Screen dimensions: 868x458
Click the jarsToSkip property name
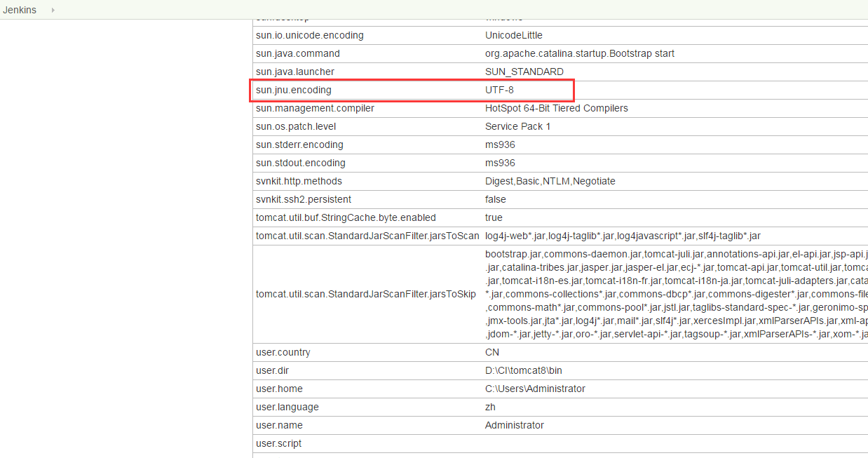(366, 294)
